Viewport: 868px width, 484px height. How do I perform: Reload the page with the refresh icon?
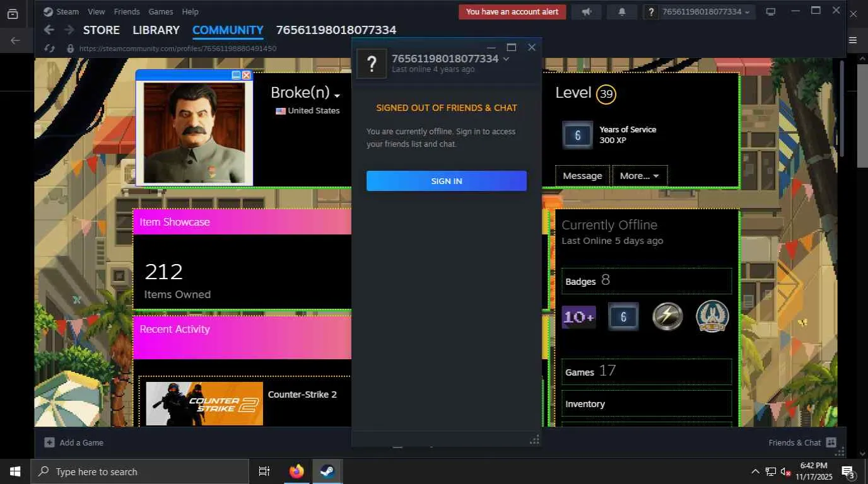click(x=49, y=49)
